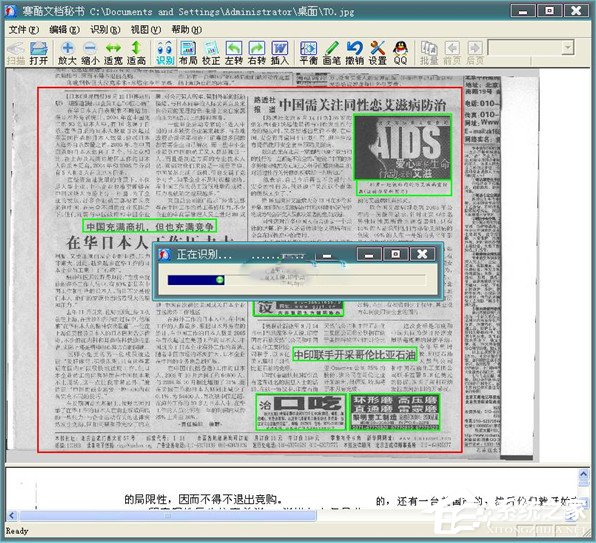Minimize the main 寒酷文档秘书 window
596x543 pixels.
point(523,11)
